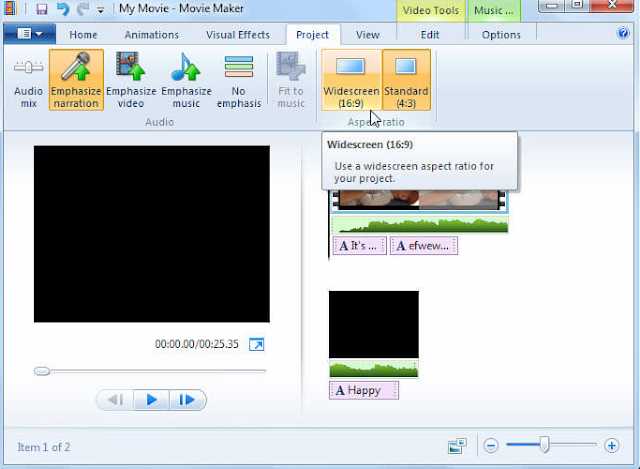Play the movie preview
Viewport: 640px width, 469px height.
click(x=151, y=400)
